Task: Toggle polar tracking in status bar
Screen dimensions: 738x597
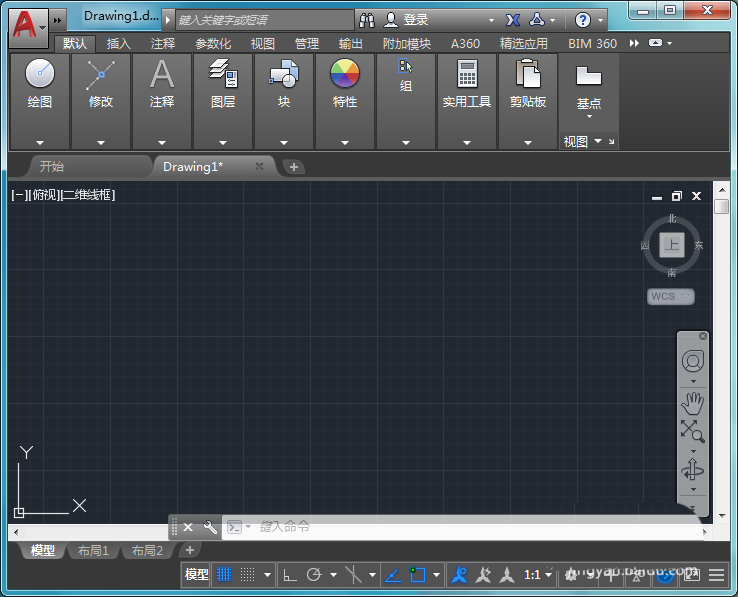Action: pyautogui.click(x=314, y=575)
